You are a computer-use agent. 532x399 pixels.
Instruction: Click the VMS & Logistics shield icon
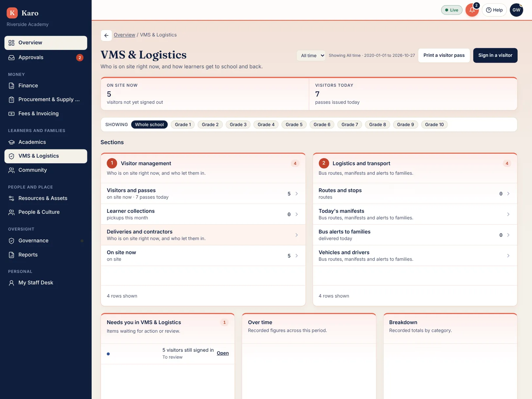[x=11, y=156]
